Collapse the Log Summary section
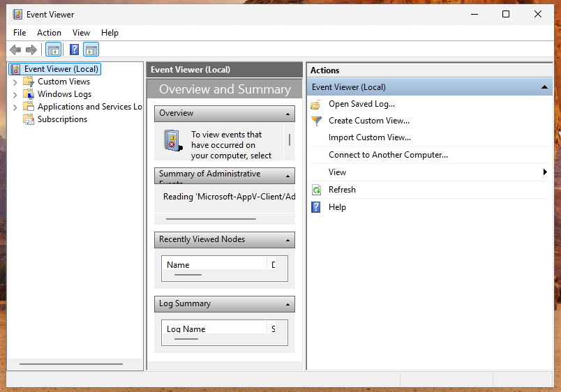The height and width of the screenshot is (392, 561). (x=287, y=305)
